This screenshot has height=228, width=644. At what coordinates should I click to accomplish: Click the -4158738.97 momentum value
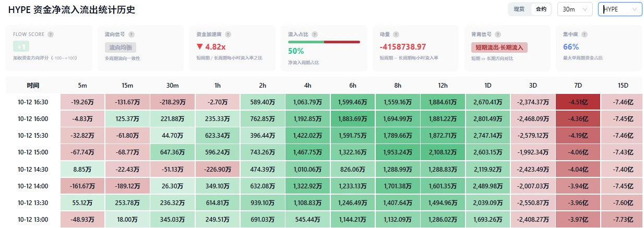click(403, 46)
